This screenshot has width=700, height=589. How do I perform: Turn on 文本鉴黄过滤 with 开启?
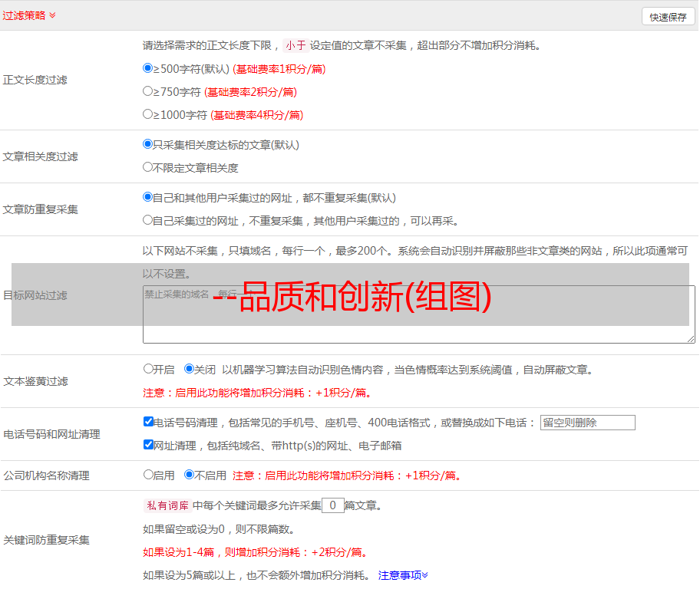pos(148,369)
